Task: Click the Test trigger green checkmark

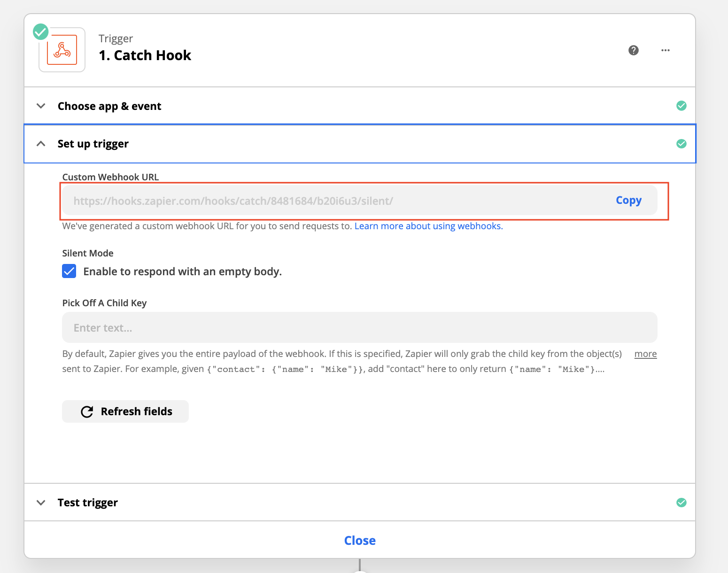Action: [682, 503]
